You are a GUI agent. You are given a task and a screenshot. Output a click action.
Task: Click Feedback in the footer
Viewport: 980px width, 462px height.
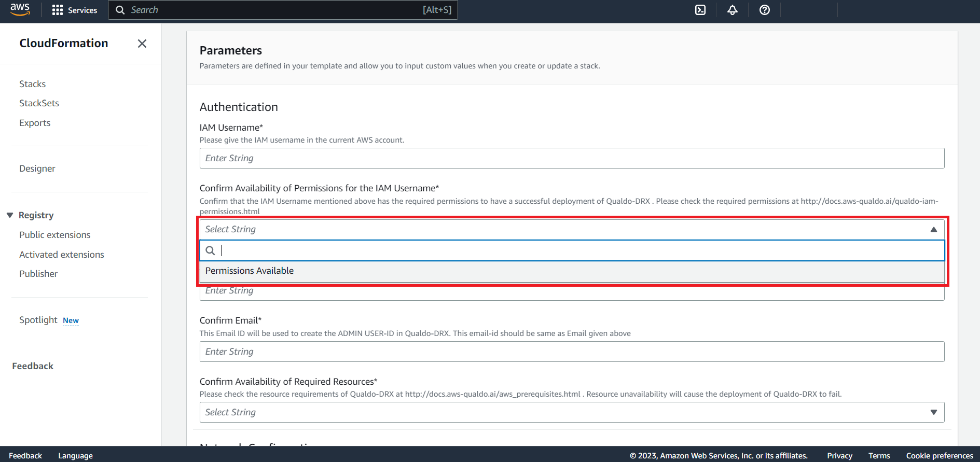click(x=25, y=456)
